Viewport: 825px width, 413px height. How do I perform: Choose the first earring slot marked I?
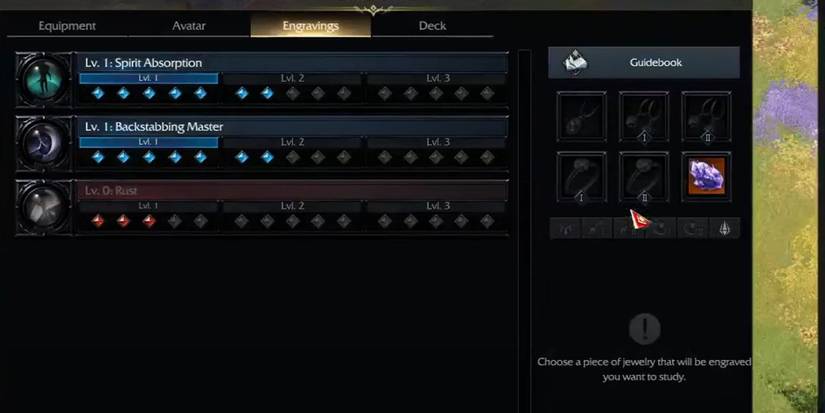(644, 116)
